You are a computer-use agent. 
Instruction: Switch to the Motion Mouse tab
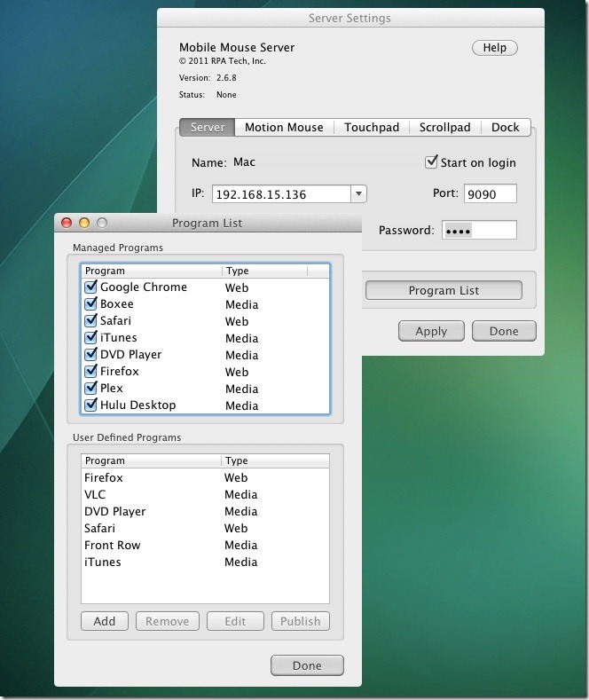284,127
